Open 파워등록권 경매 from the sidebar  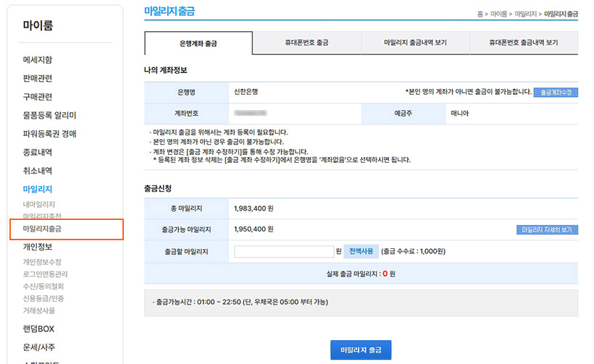[49, 134]
